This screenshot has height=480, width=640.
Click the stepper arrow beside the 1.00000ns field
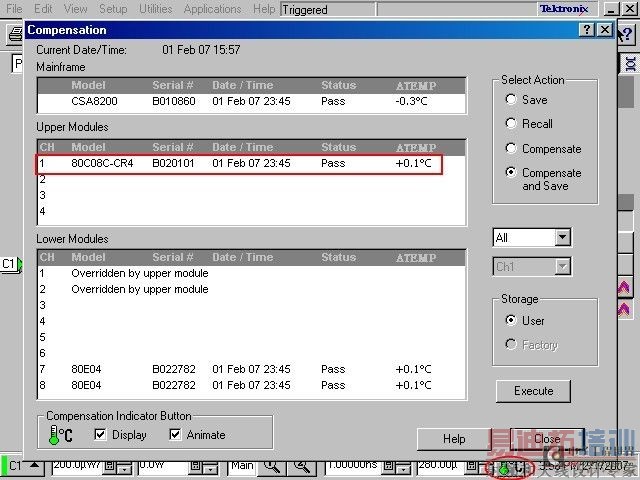point(402,468)
